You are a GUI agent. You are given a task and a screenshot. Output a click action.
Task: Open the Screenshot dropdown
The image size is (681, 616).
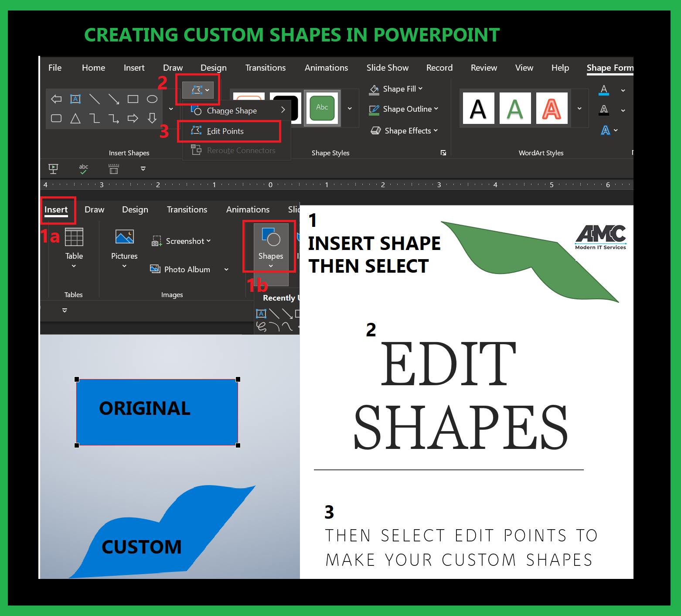181,241
